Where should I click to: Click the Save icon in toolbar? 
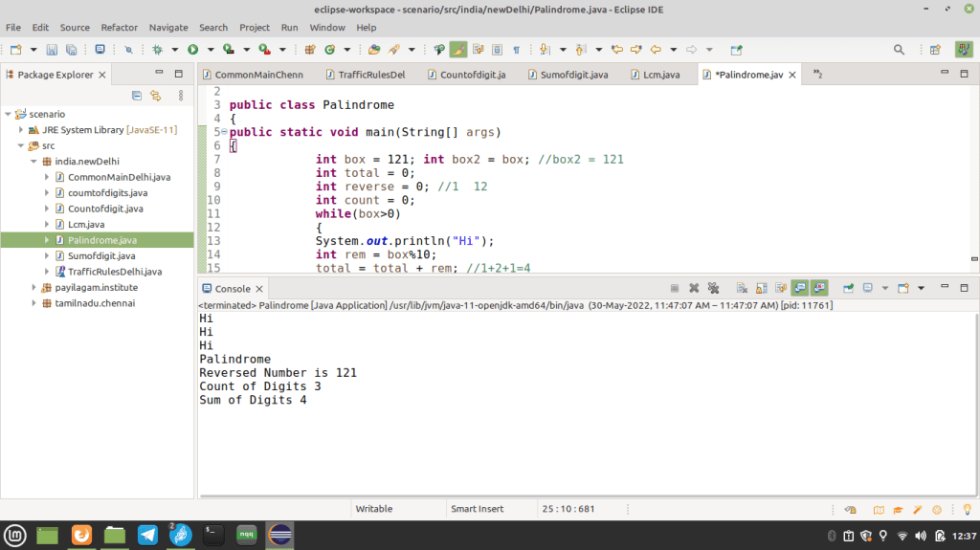click(x=52, y=50)
